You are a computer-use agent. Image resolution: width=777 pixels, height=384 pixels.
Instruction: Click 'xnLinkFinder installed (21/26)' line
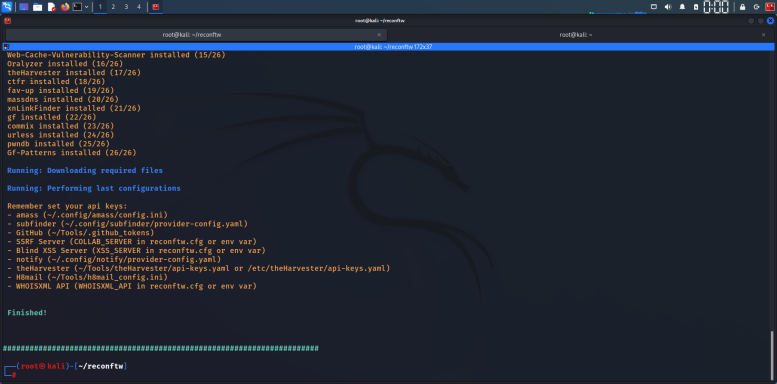point(74,108)
